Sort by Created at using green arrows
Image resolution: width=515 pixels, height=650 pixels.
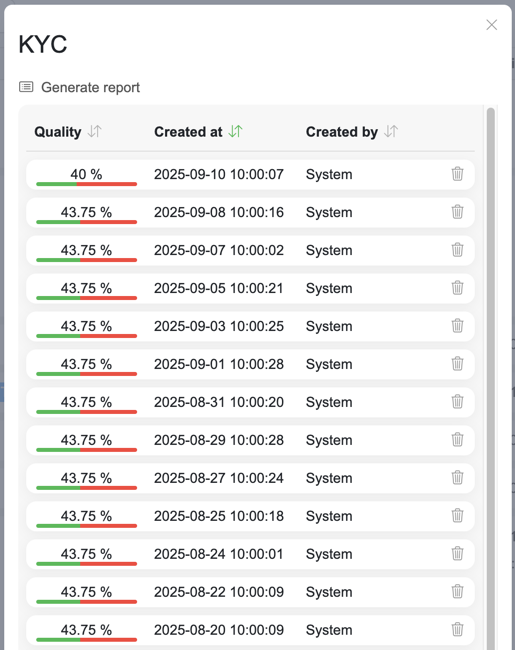point(235,132)
